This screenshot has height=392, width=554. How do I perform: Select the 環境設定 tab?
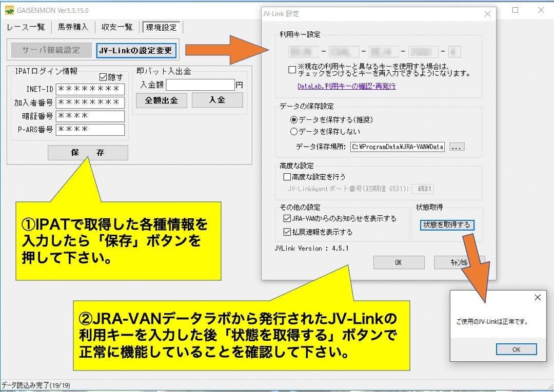pos(161,27)
